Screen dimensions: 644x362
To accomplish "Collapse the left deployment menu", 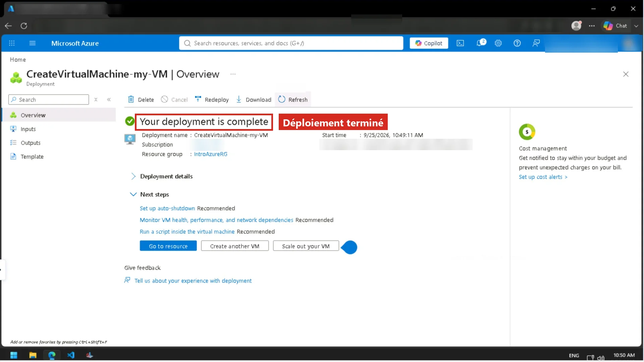I will point(109,100).
